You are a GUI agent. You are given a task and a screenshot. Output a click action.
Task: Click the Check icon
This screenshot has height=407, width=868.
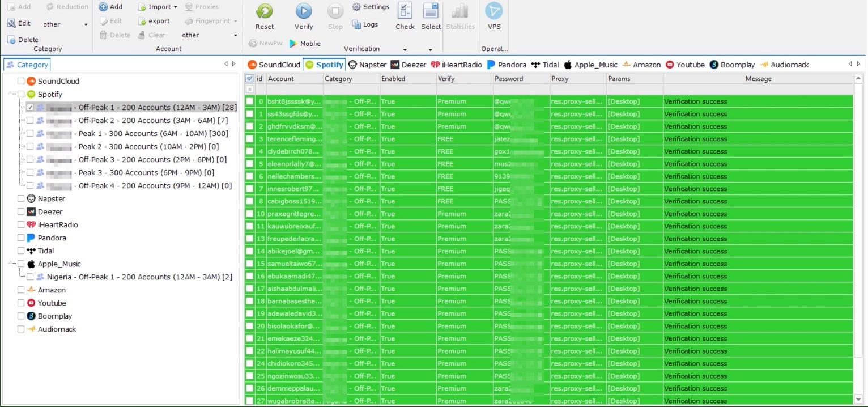pyautogui.click(x=405, y=11)
